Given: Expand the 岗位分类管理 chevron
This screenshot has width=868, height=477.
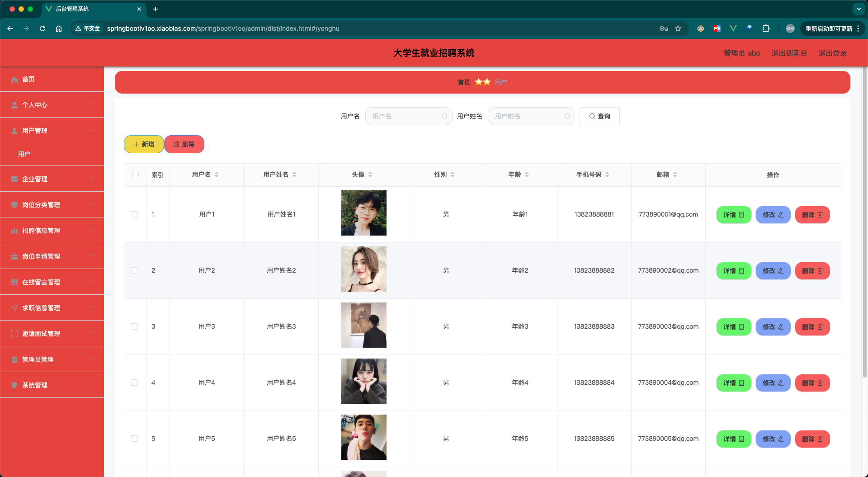Looking at the screenshot, I should click(93, 204).
